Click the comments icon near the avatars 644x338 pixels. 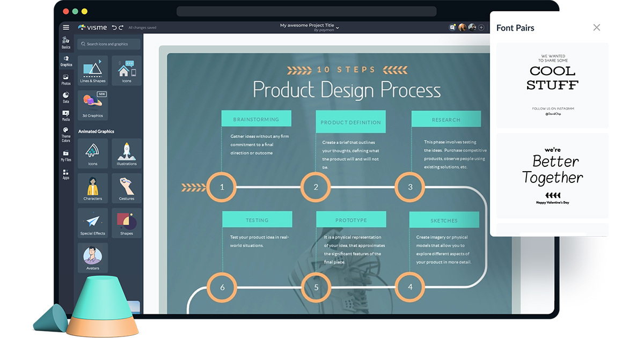(452, 27)
